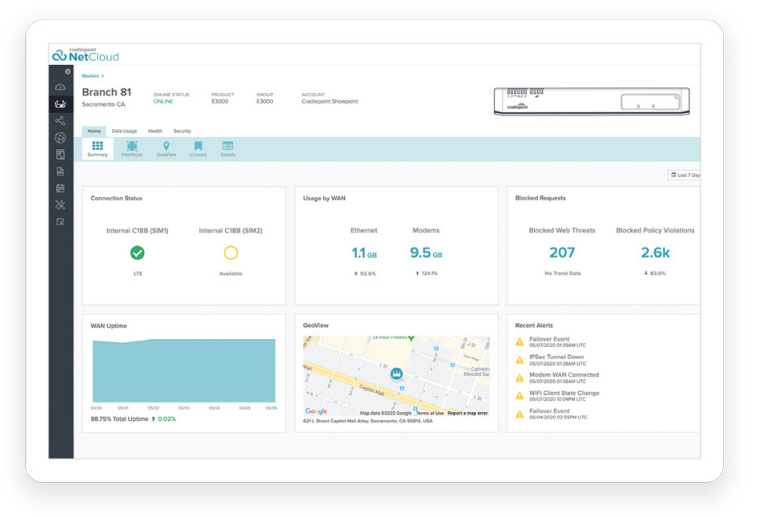Click the 207 Blocked Web Threats value
Image resolution: width=766 pixels, height=517 pixels.
tap(562, 253)
